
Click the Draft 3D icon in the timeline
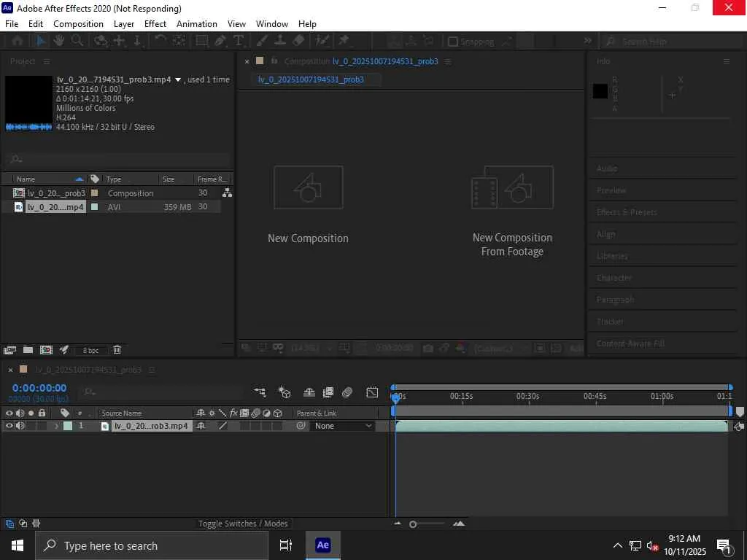pyautogui.click(x=285, y=392)
